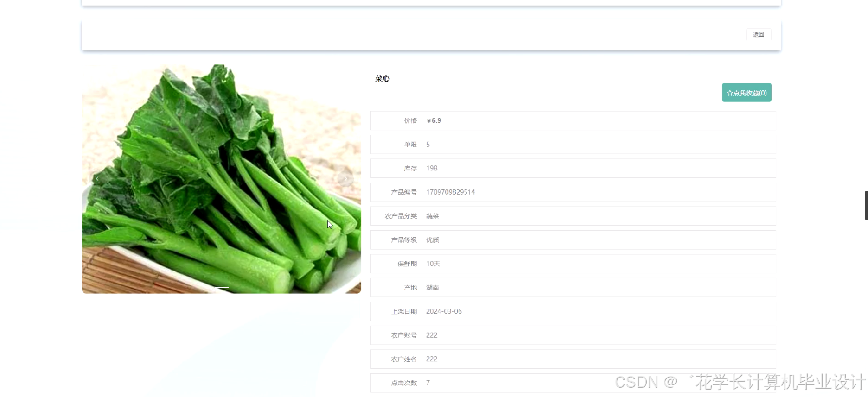Click the 菜心 product photo
The image size is (868, 397).
click(x=221, y=178)
